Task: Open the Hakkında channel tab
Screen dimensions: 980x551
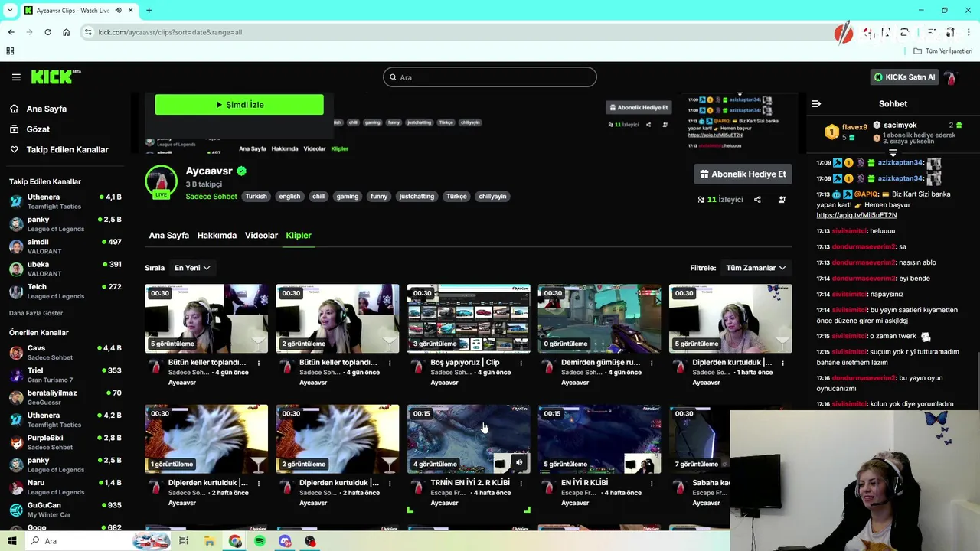Action: click(217, 236)
